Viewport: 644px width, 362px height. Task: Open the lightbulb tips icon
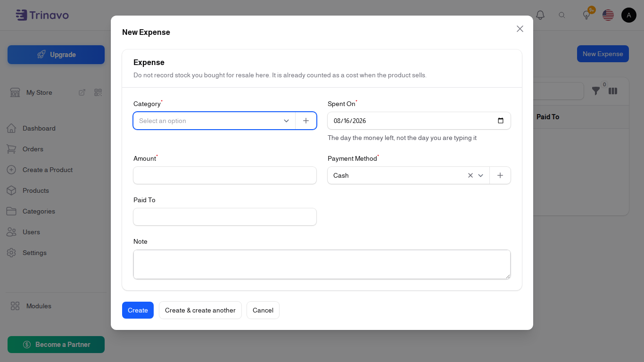[586, 15]
